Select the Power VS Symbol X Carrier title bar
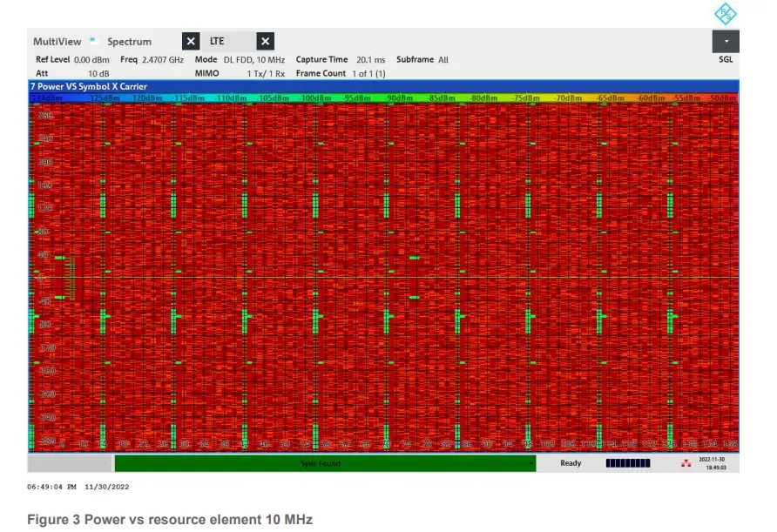Image resolution: width=777 pixels, height=532 pixels. coord(383,86)
